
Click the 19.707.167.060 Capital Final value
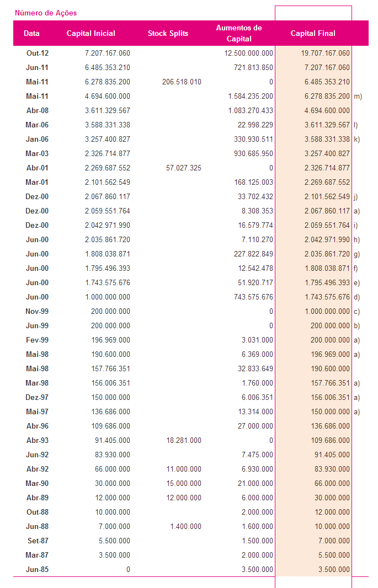coord(326,54)
